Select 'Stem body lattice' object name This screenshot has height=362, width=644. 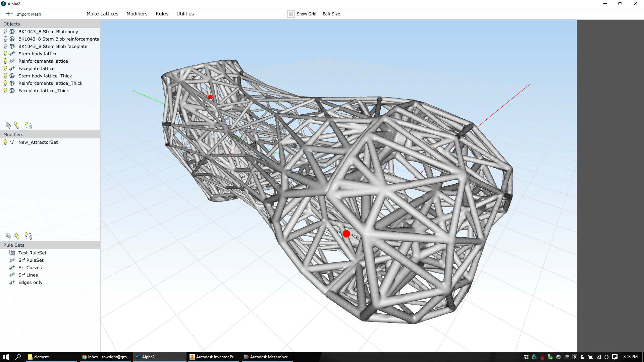click(38, 54)
